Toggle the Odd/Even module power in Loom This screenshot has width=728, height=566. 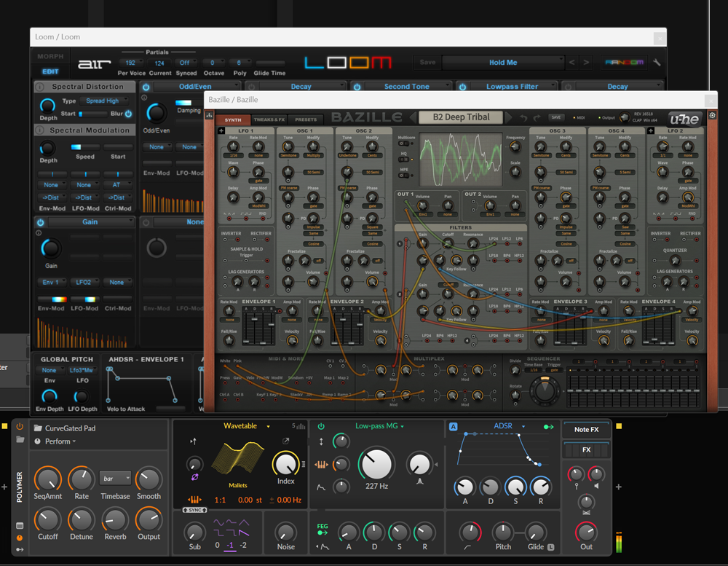(146, 87)
